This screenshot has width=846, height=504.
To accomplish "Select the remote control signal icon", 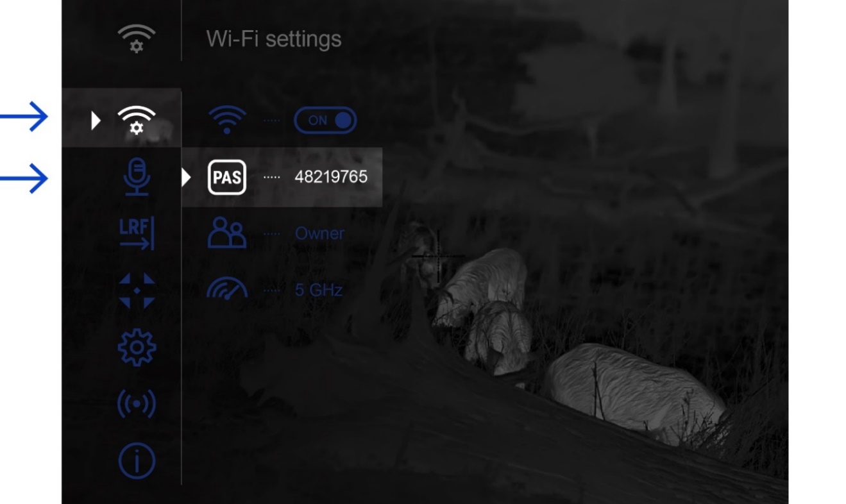I will 137,404.
